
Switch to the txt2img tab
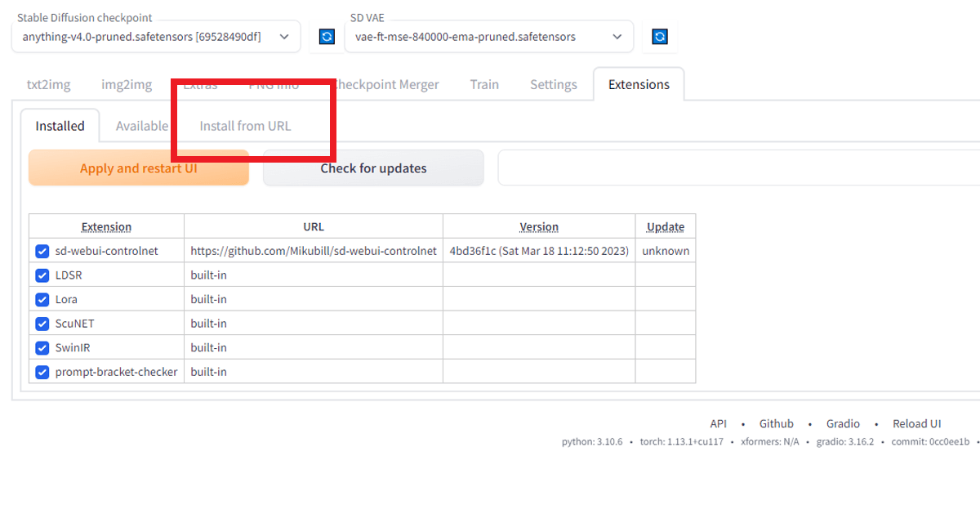tap(48, 84)
